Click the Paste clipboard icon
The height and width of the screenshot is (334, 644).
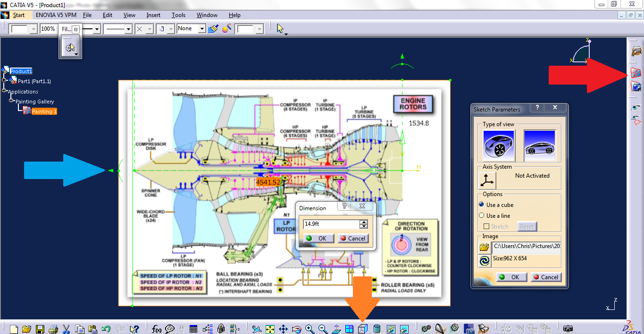pyautogui.click(x=92, y=329)
